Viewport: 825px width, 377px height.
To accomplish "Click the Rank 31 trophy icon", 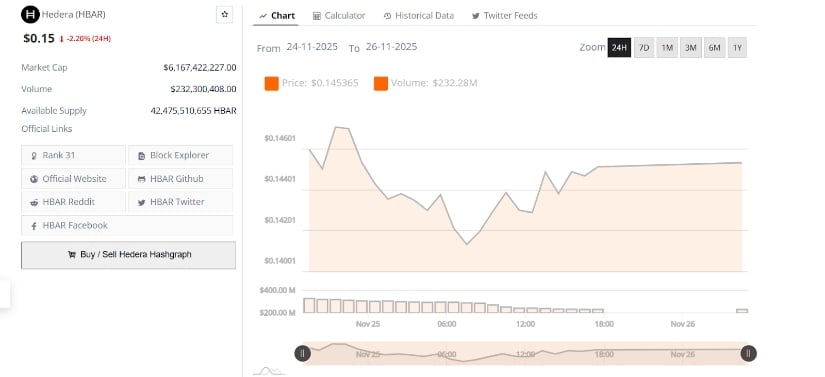I will click(x=34, y=156).
